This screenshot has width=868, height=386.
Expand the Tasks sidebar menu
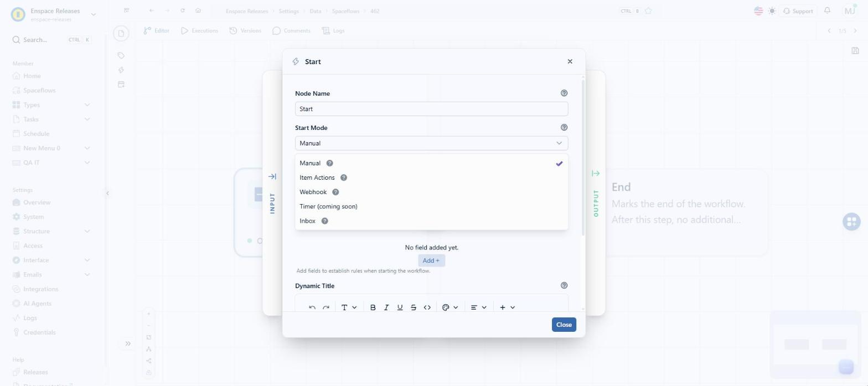pos(51,119)
